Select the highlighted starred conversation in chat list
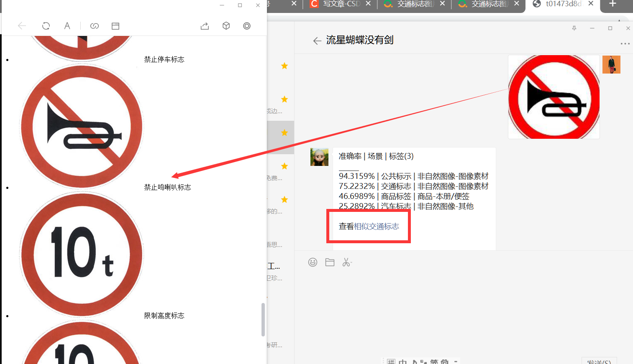Screen dimensions: 633x364 coord(280,137)
